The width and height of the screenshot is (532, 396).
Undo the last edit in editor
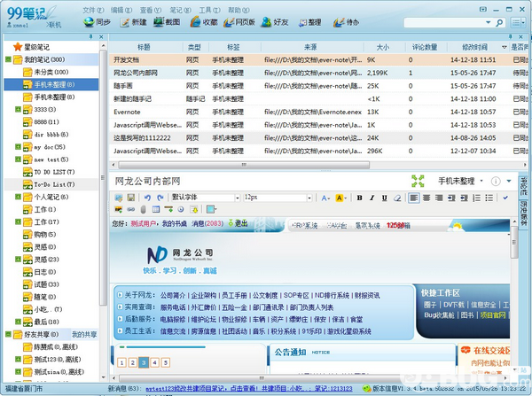147,198
